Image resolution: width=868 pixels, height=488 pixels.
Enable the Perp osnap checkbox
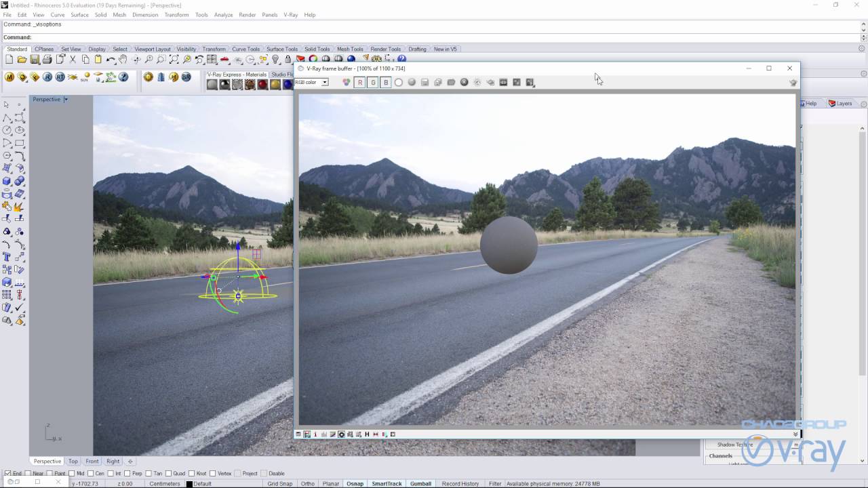[x=127, y=473]
